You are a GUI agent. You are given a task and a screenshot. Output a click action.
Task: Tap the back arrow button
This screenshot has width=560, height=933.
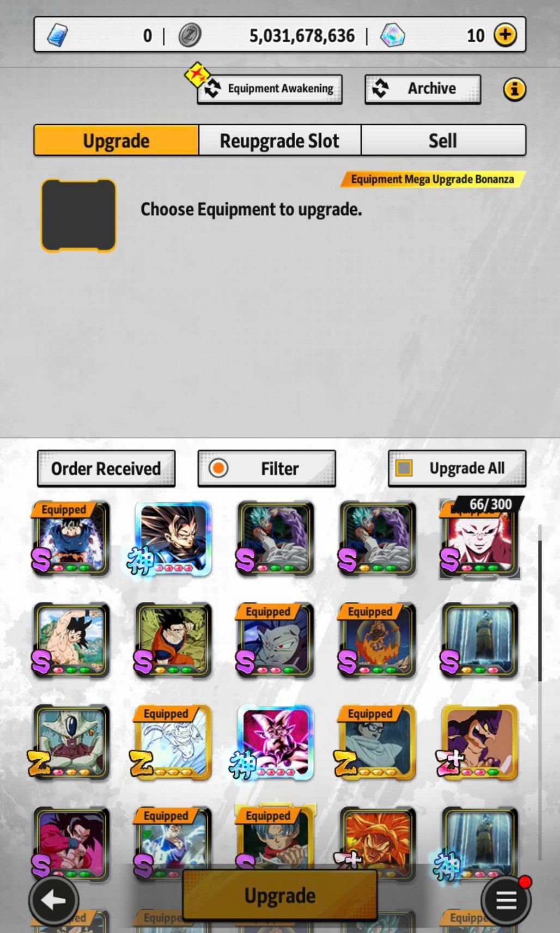[53, 900]
